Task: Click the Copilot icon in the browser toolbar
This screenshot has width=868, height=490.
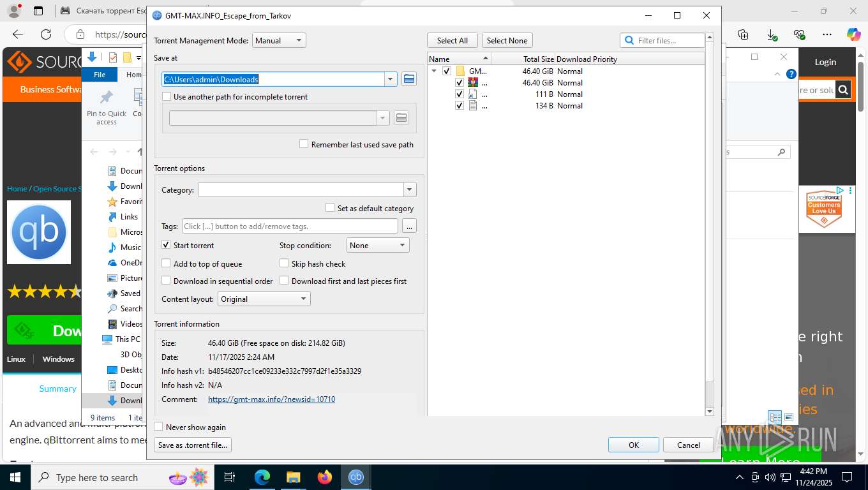Action: pos(853,34)
